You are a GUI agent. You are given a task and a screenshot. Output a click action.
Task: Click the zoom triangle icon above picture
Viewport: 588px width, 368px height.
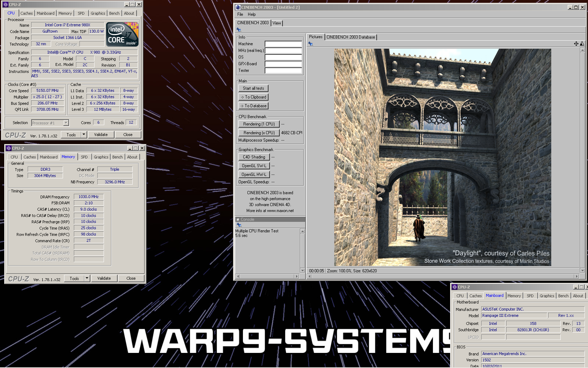pos(582,44)
